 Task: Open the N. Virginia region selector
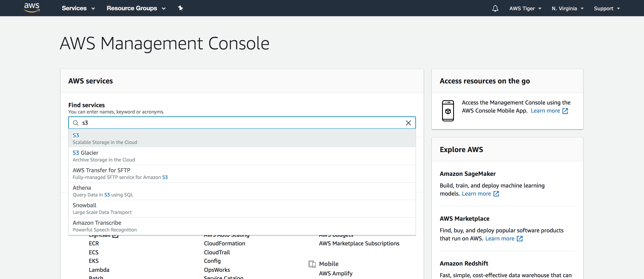[567, 9]
